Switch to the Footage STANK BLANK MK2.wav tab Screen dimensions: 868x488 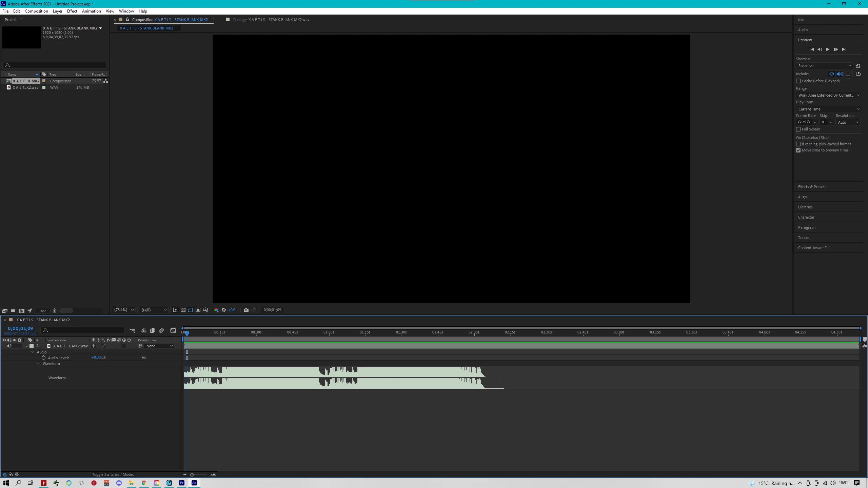point(271,20)
